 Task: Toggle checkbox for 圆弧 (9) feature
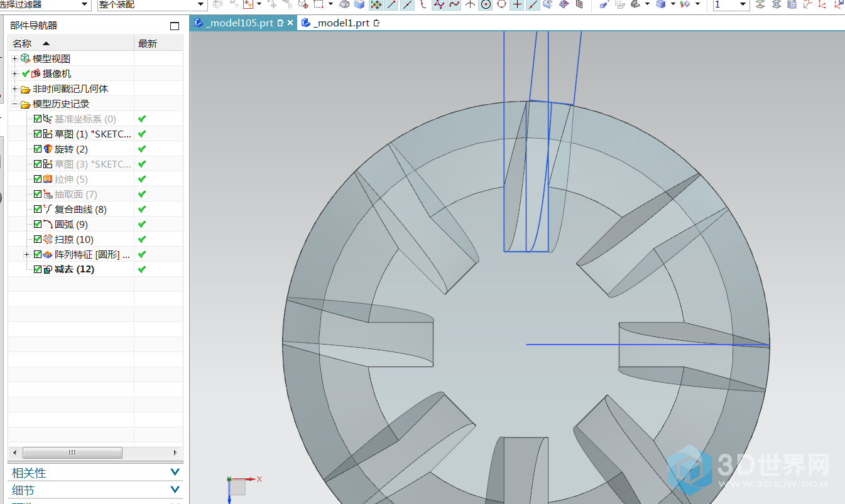[38, 224]
